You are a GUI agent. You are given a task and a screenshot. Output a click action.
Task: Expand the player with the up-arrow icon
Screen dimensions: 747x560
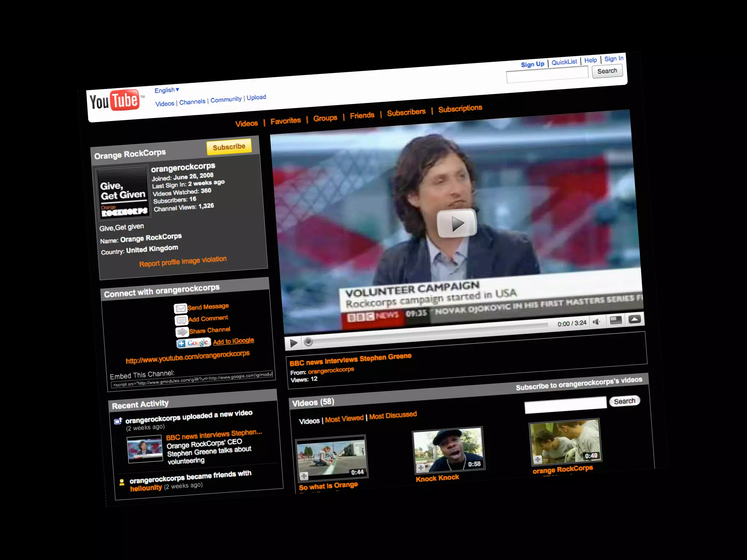pyautogui.click(x=635, y=319)
